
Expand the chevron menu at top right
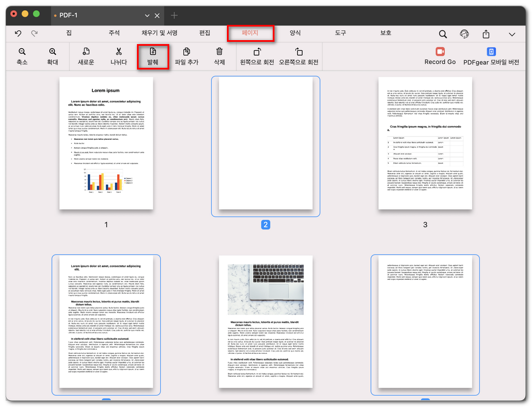coord(512,34)
